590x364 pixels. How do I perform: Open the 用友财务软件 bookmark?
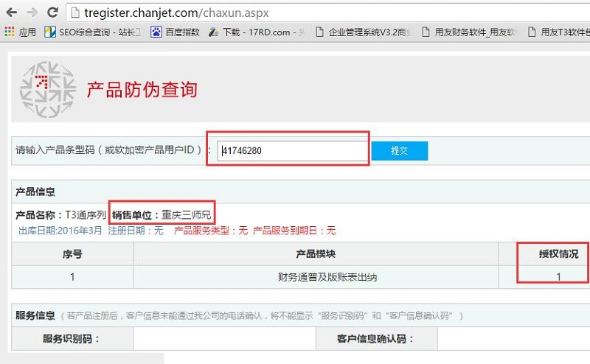coord(469,32)
